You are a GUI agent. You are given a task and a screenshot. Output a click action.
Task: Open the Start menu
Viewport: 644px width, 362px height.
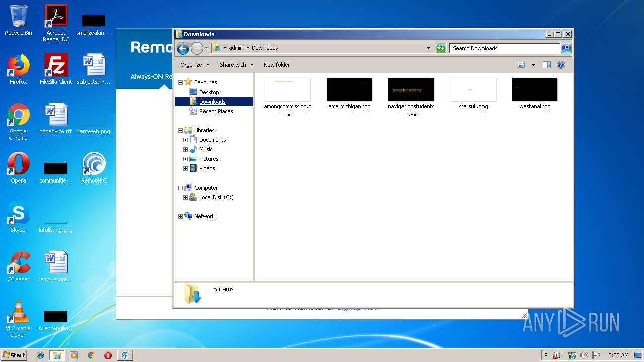[x=14, y=355]
